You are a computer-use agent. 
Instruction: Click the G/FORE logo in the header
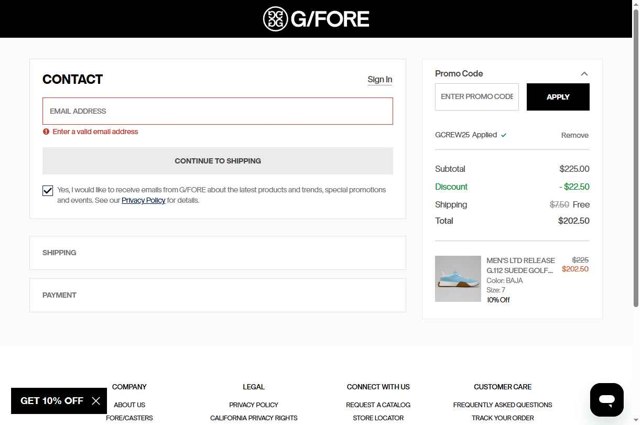point(316,19)
